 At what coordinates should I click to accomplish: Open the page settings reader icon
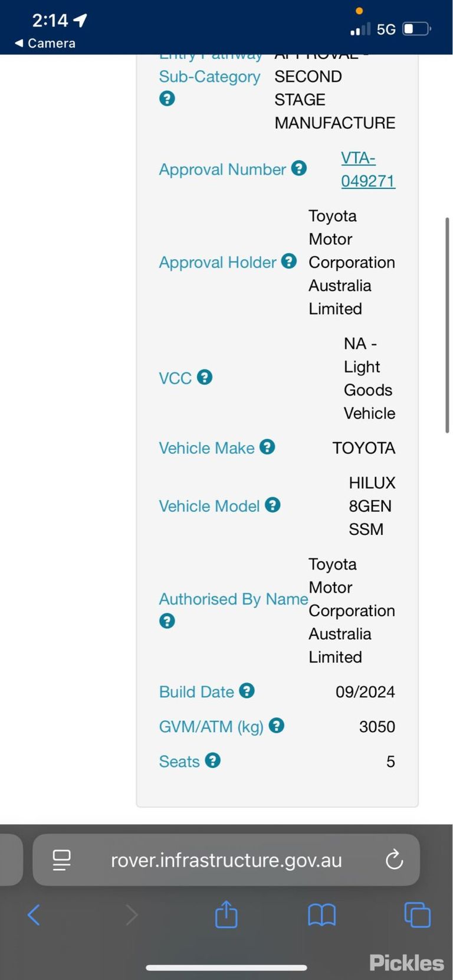[x=62, y=860]
